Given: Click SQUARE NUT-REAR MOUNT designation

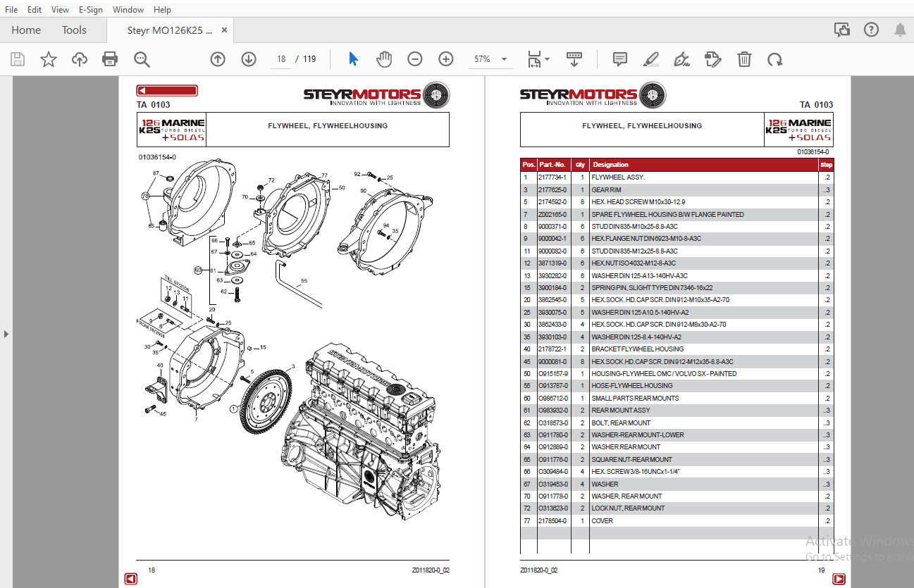Looking at the screenshot, I should click(x=632, y=460).
